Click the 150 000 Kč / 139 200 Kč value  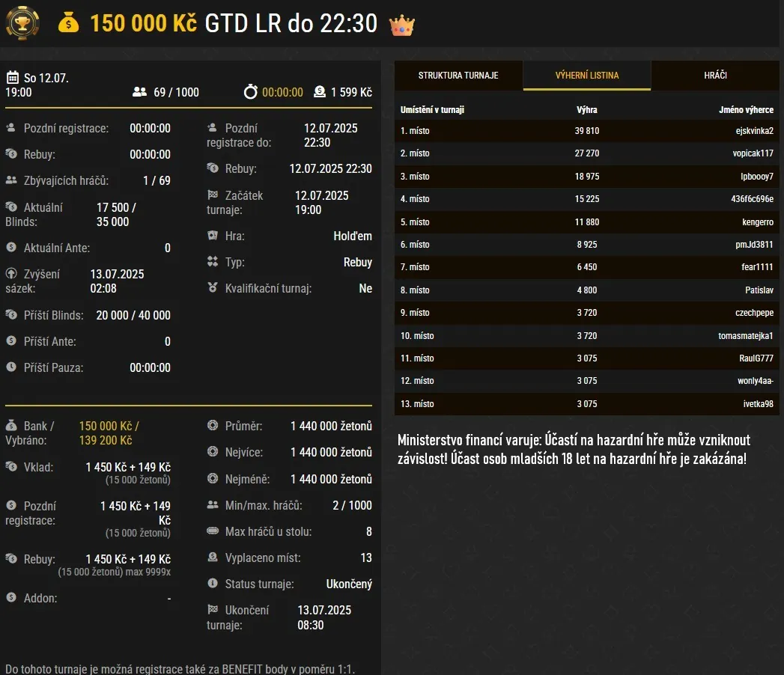(109, 433)
